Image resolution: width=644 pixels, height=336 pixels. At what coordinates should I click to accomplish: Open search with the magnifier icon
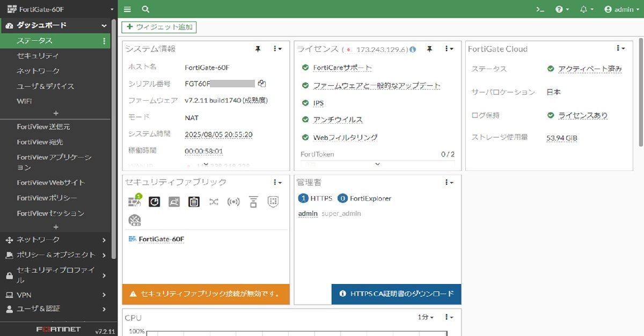145,9
